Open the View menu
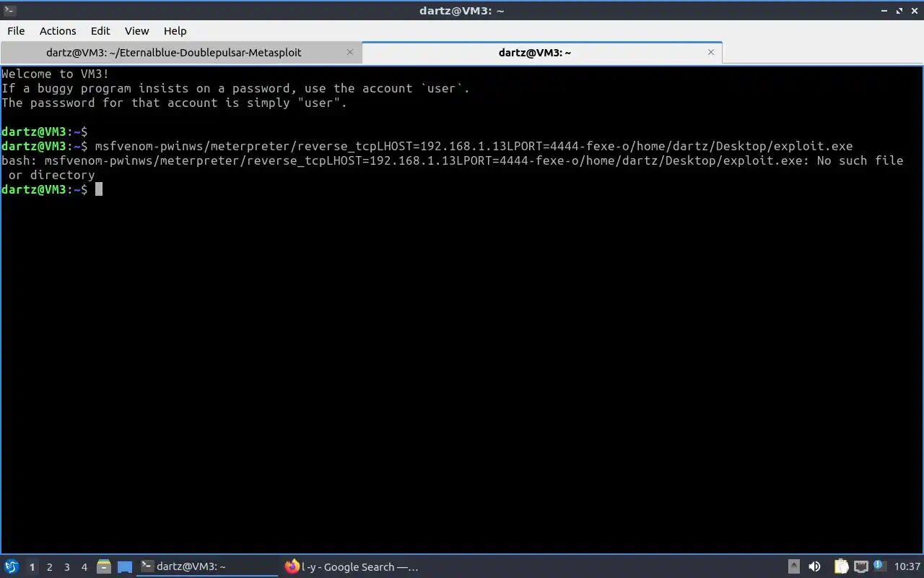Image resolution: width=924 pixels, height=578 pixels. (x=136, y=31)
